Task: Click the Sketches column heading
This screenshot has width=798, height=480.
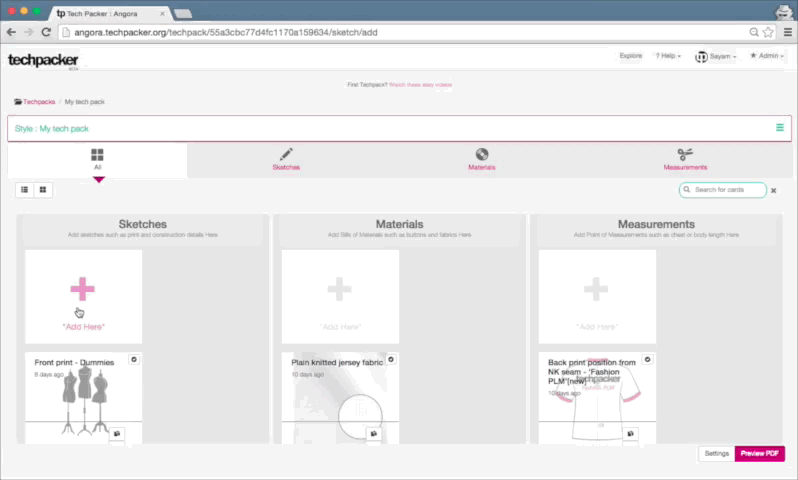Action: click(142, 224)
